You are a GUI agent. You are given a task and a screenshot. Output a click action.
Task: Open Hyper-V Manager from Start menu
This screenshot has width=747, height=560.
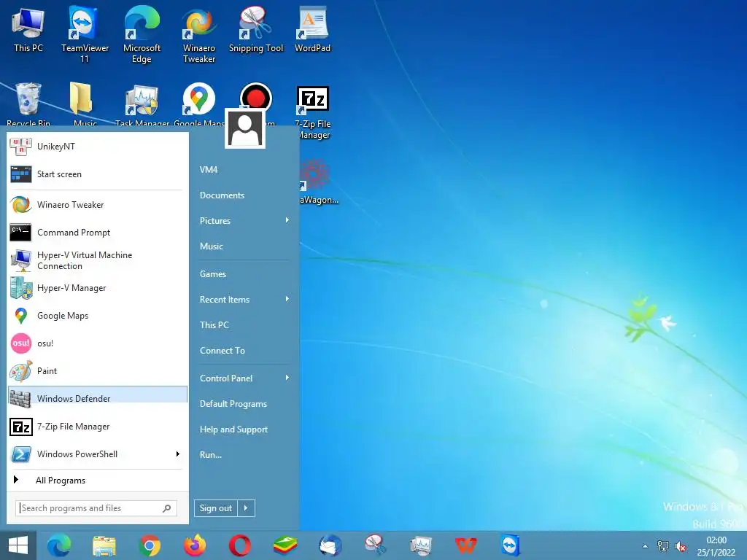[x=98, y=288]
